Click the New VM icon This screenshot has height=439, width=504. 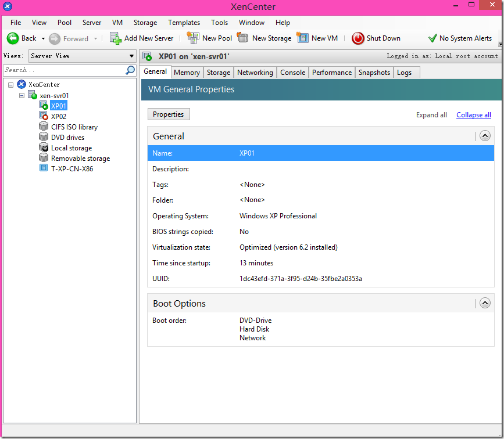coord(302,38)
